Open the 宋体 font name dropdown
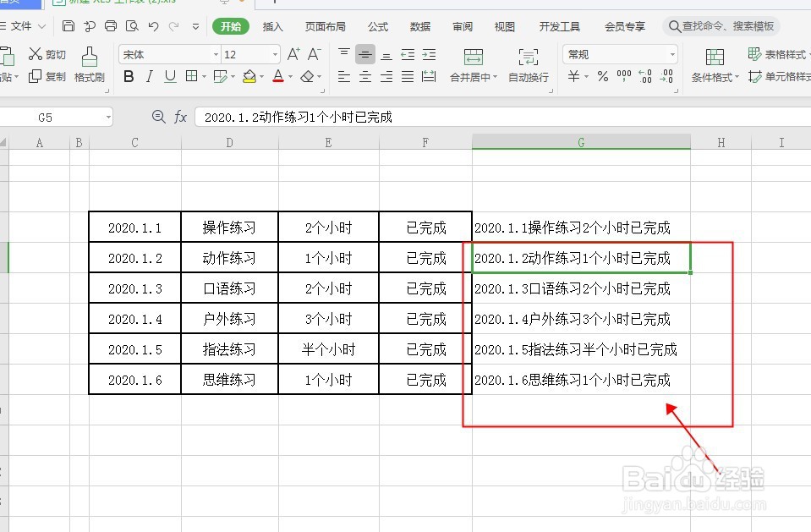The height and width of the screenshot is (532, 811). 216,54
